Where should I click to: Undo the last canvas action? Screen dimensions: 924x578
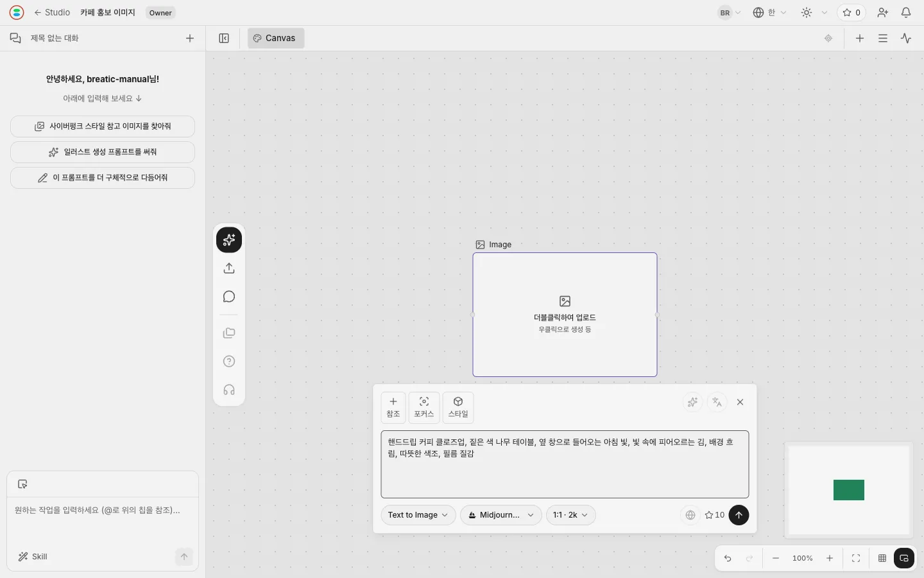pyautogui.click(x=728, y=559)
